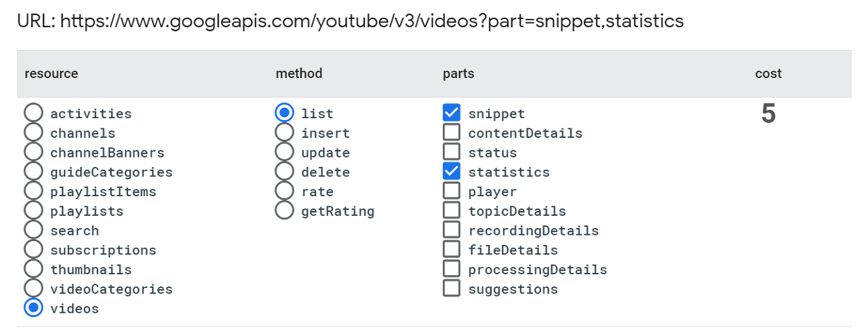Viewport: 868px width, 334px height.
Task: Select the activities resource radio button
Action: click(x=33, y=113)
